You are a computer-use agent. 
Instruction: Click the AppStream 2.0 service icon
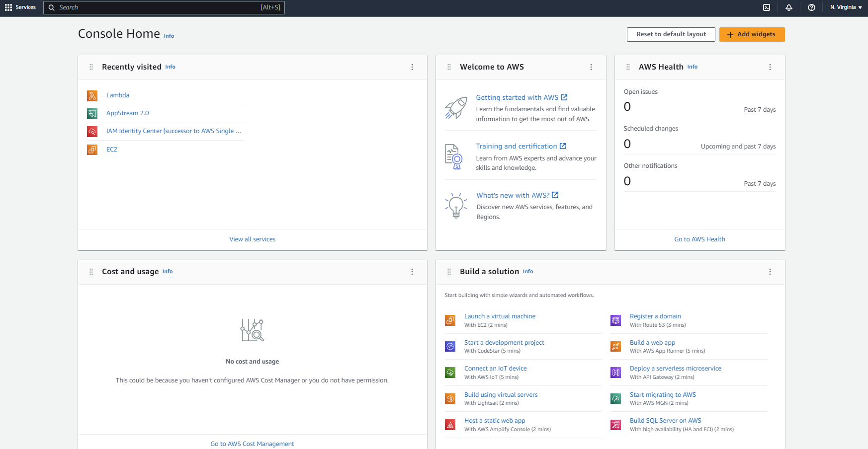point(92,113)
